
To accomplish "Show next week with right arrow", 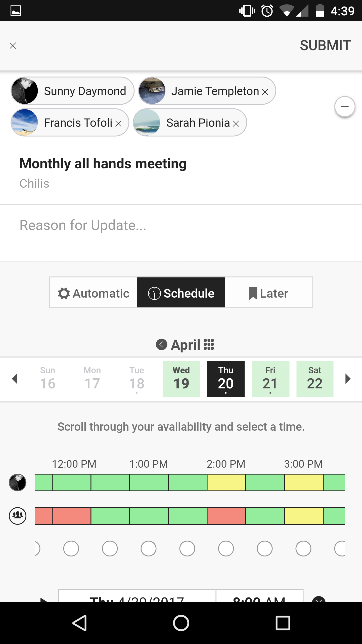I will click(x=348, y=379).
